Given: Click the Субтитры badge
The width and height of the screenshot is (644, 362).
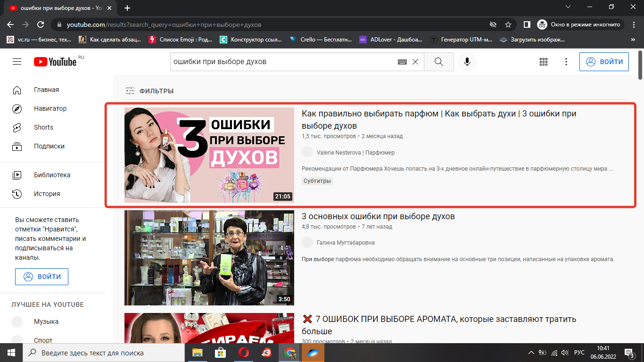Looking at the screenshot, I should tap(317, 181).
